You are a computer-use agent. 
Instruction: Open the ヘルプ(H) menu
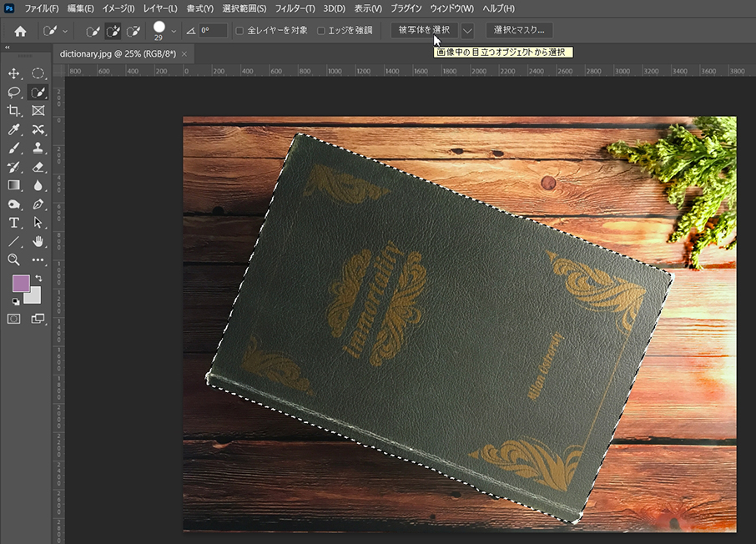point(498,8)
